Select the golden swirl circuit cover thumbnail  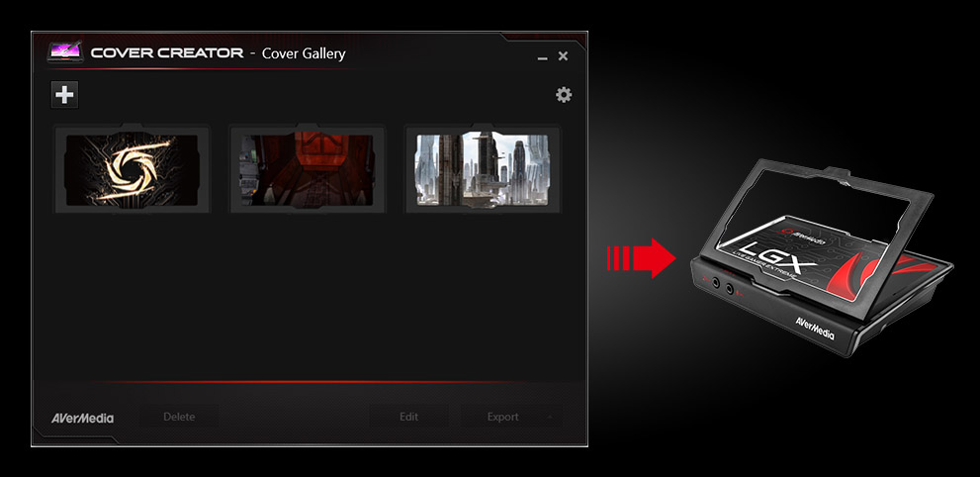tap(132, 169)
